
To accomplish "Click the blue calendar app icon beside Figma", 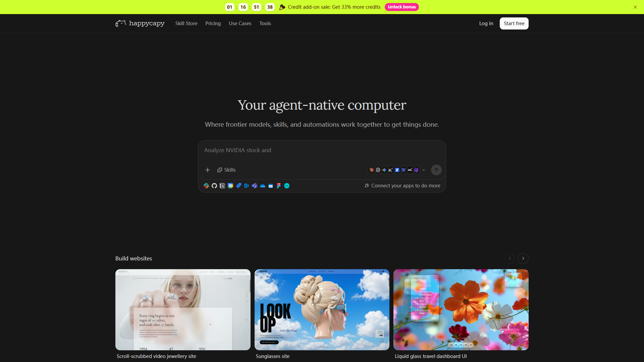I will tap(271, 186).
